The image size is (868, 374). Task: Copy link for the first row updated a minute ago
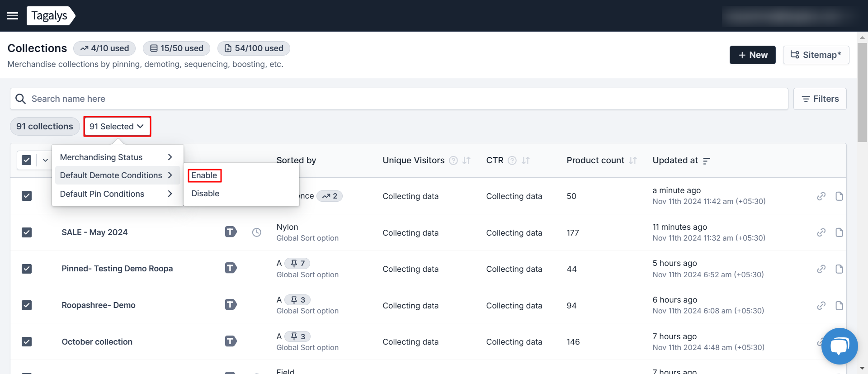(821, 196)
